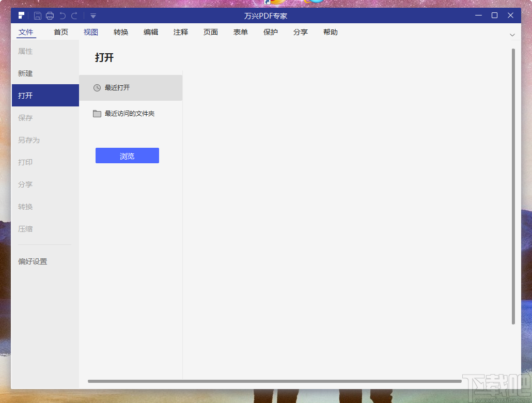Open the 保护 tab
The width and height of the screenshot is (532, 403).
pyautogui.click(x=270, y=32)
